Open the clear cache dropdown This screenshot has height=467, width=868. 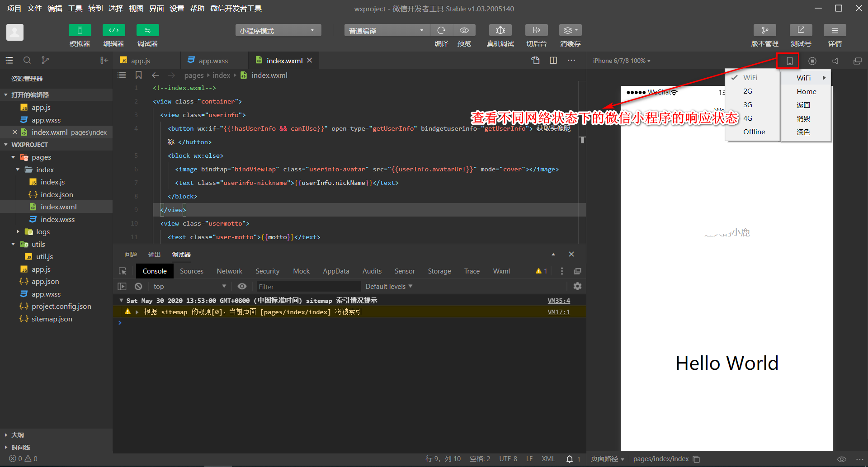coord(571,30)
